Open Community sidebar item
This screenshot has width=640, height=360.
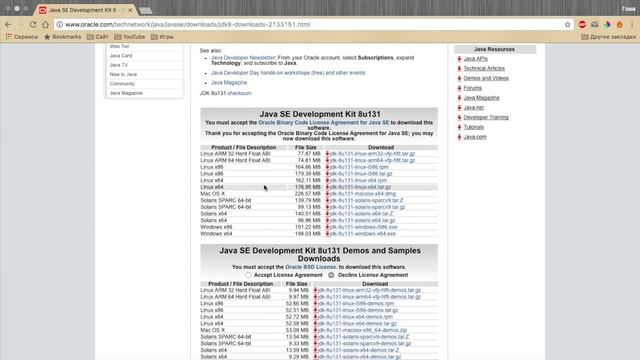[122, 84]
